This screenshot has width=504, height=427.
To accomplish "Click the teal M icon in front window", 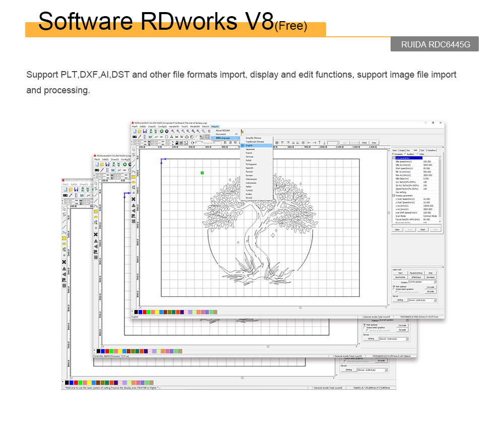I will (x=150, y=137).
